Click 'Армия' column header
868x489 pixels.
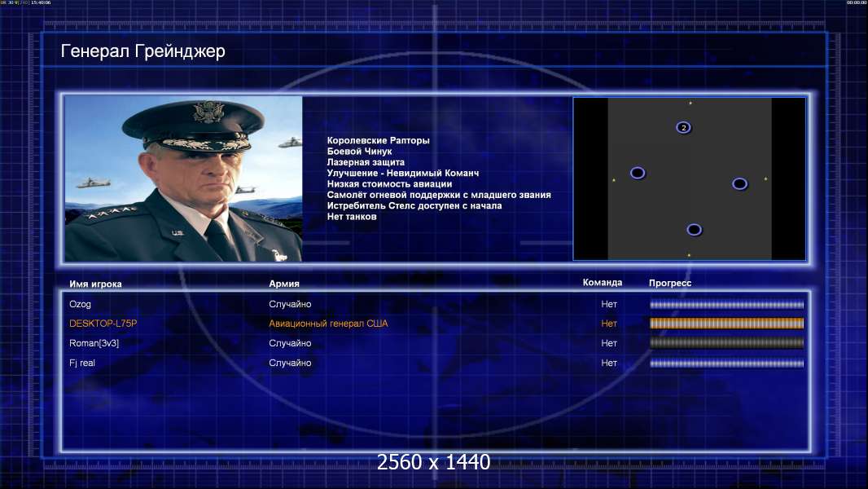click(284, 284)
